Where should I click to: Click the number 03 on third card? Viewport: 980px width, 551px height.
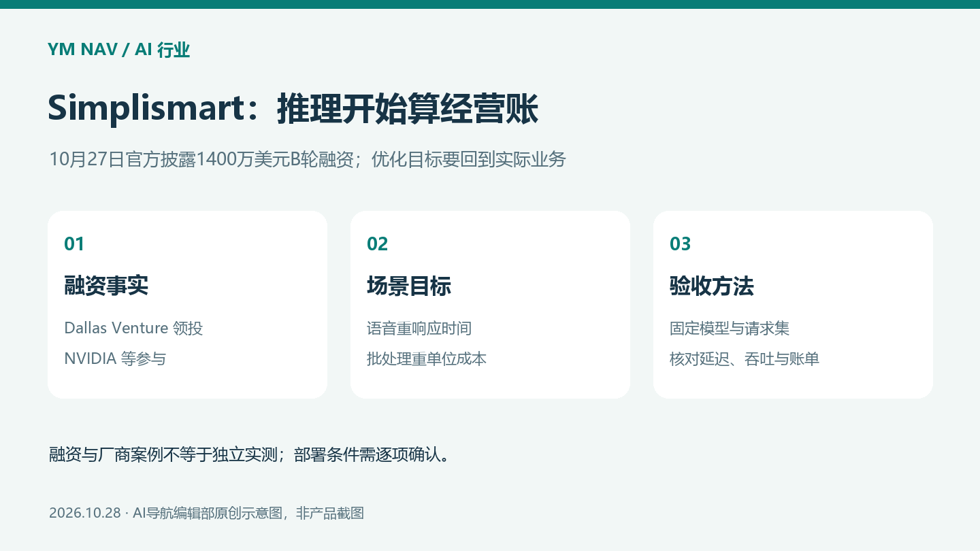tap(680, 244)
